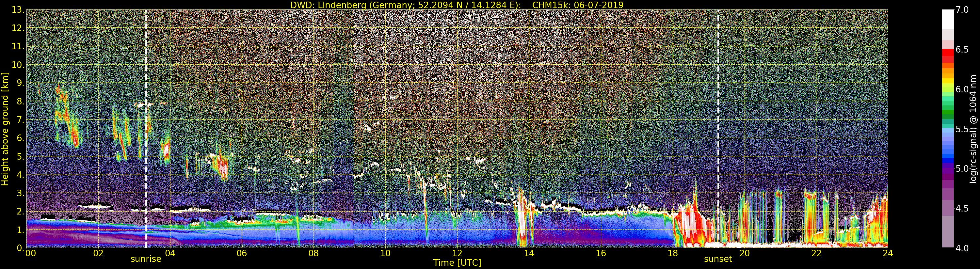The width and height of the screenshot is (980, 269).
Task: Click the height tick label '4.'
Action: (20, 175)
